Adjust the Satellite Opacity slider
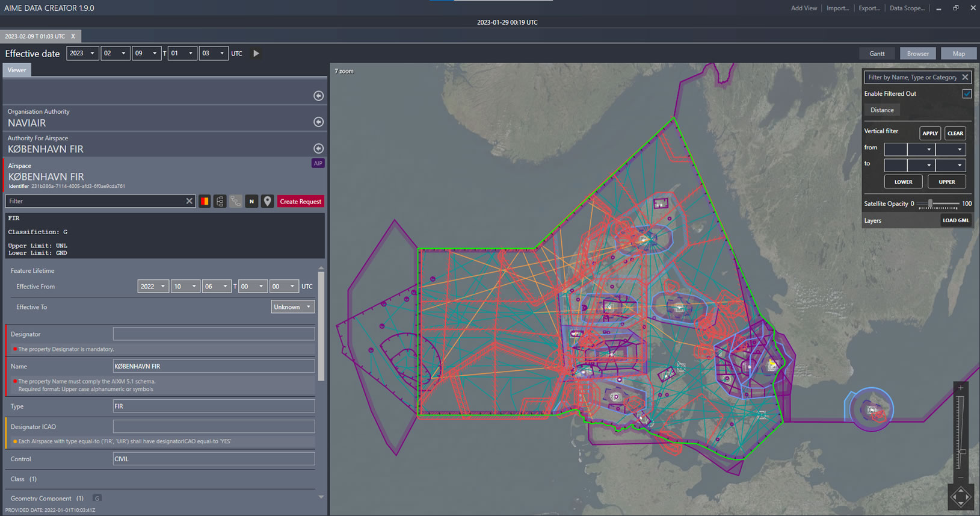The image size is (980, 516). click(x=931, y=204)
